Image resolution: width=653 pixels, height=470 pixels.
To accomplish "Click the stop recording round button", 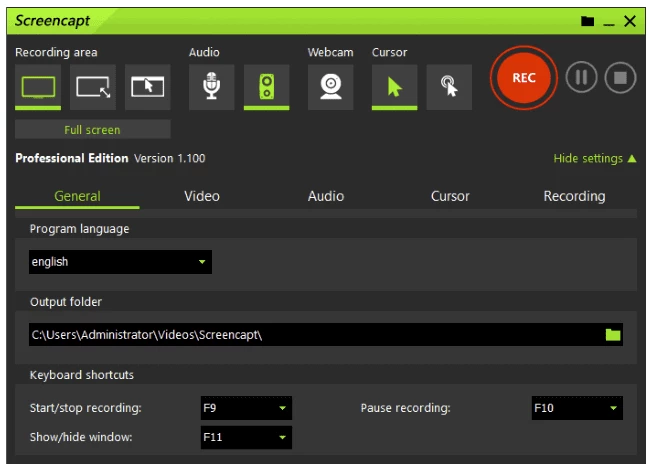I will tap(620, 78).
